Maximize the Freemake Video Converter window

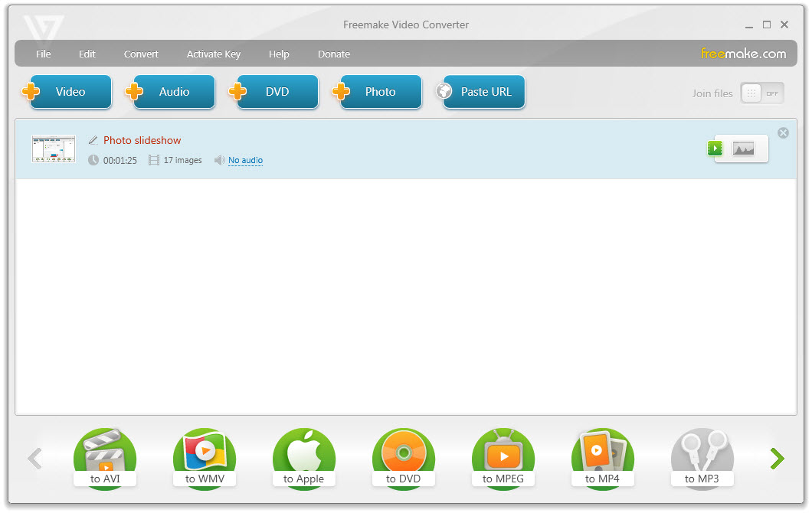point(767,25)
